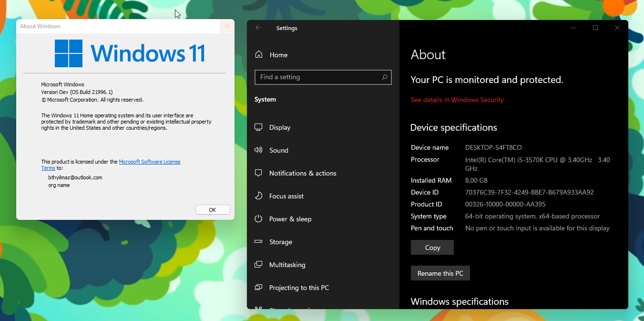
Task: Click the Sound speaker icon
Action: (258, 150)
